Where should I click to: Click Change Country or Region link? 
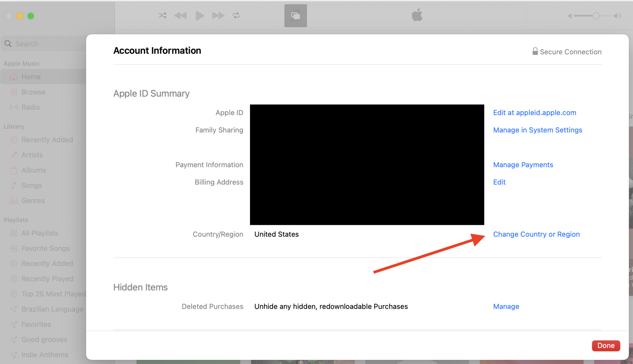pyautogui.click(x=536, y=234)
